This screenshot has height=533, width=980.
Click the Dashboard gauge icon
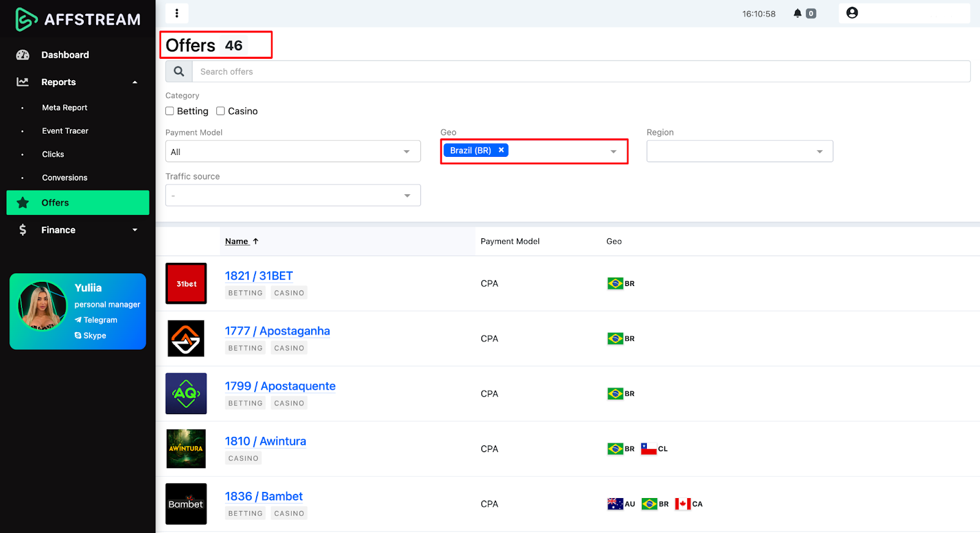tap(23, 55)
